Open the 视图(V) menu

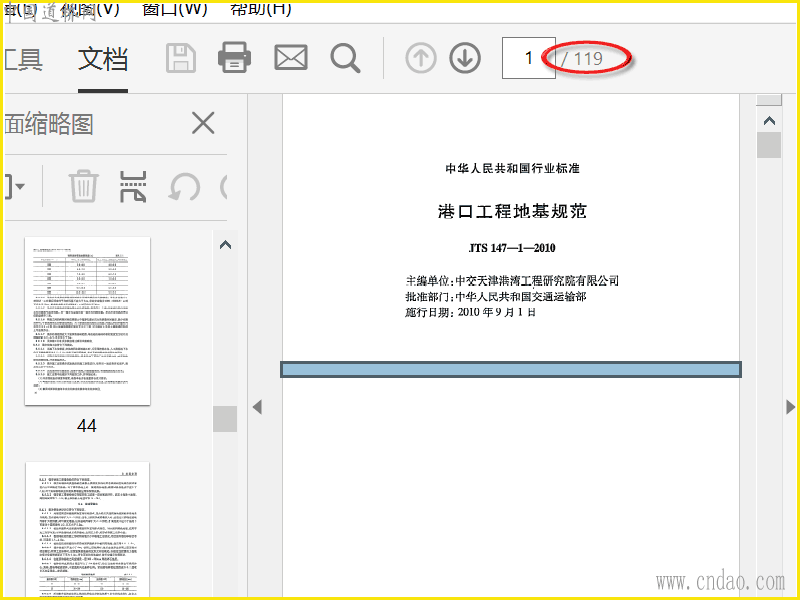(x=89, y=8)
